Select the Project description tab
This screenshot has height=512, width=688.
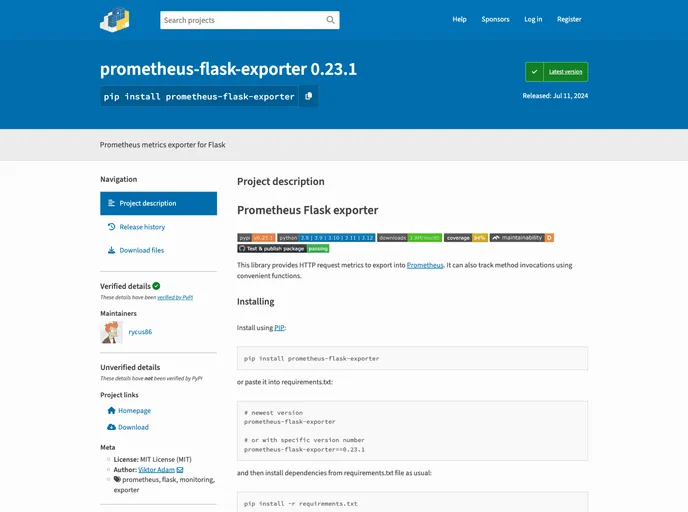(158, 203)
